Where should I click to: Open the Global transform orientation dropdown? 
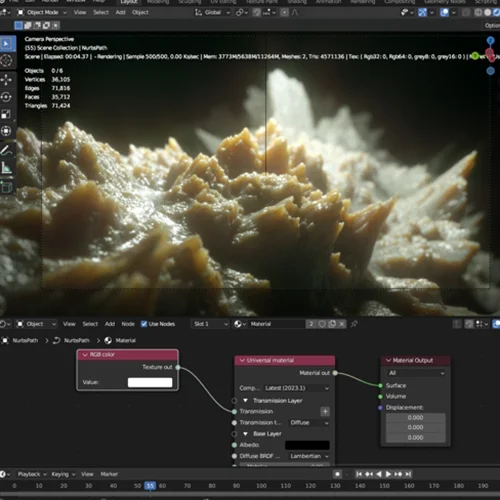pos(212,13)
